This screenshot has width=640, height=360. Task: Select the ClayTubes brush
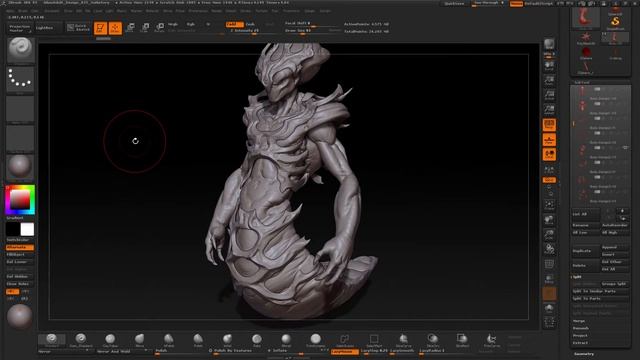[x=110, y=340]
